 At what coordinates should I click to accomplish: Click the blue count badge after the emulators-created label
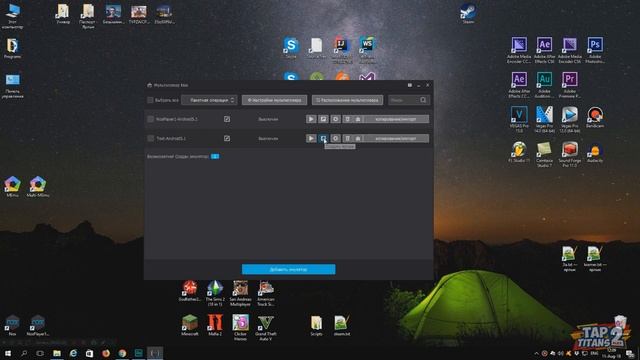215,156
